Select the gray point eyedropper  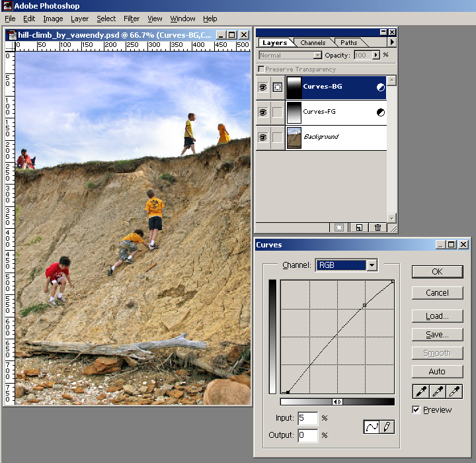pyautogui.click(x=438, y=392)
